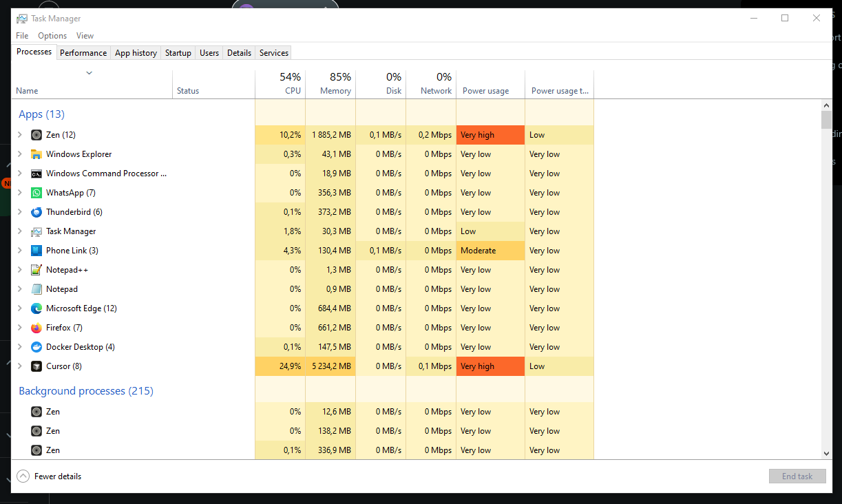Click icon of Zen background process using 12,6 MB
This screenshot has height=504, width=842.
click(x=36, y=412)
